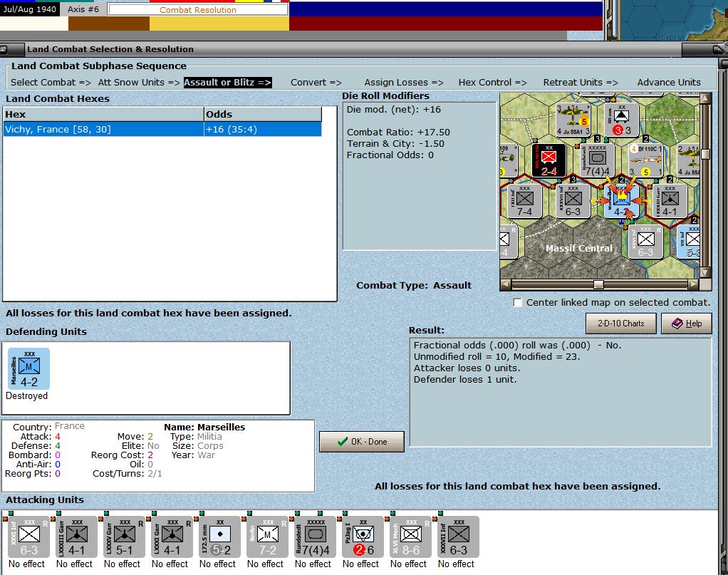Click the Defender loses 1 unit result line
Image resolution: width=728 pixels, height=575 pixels.
464,380
